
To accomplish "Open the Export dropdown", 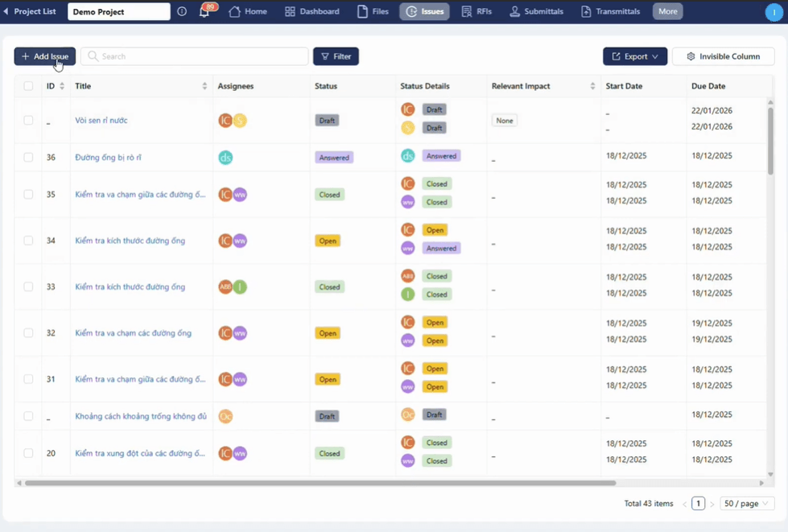I will (x=634, y=56).
